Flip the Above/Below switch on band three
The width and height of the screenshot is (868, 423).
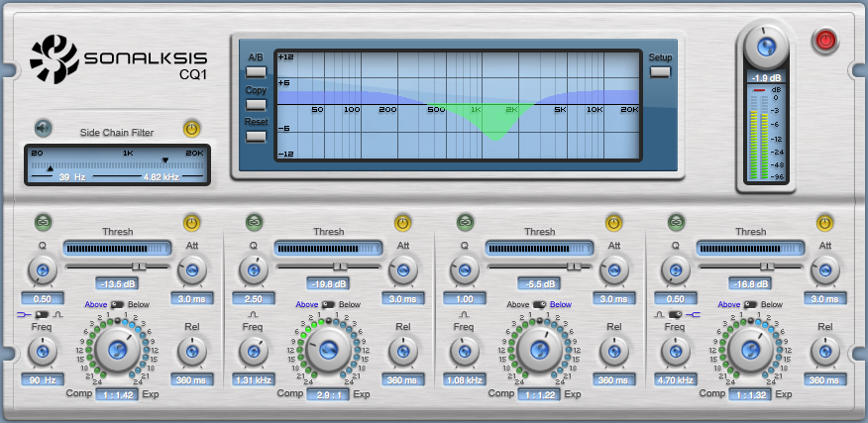click(x=539, y=304)
